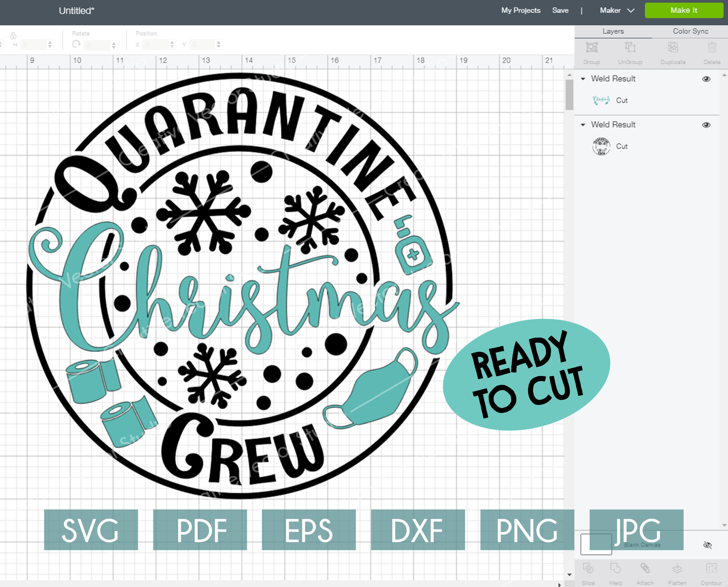728x587 pixels.
Task: Click the canvas scroll up arrow
Action: [x=569, y=75]
